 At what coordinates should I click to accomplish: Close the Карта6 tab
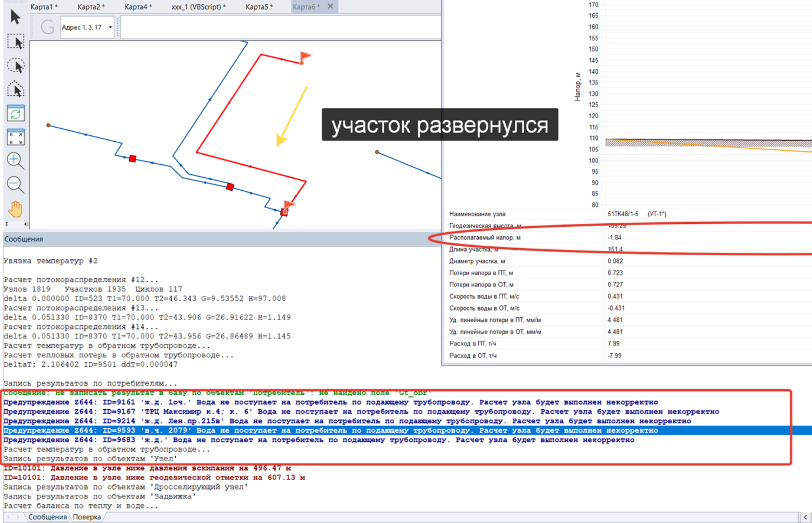pyautogui.click(x=330, y=6)
